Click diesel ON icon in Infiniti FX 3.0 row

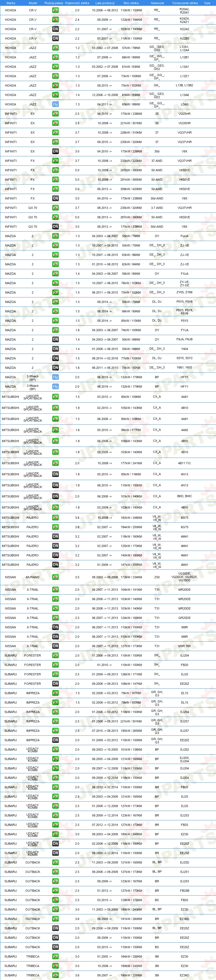pyautogui.click(x=56, y=198)
